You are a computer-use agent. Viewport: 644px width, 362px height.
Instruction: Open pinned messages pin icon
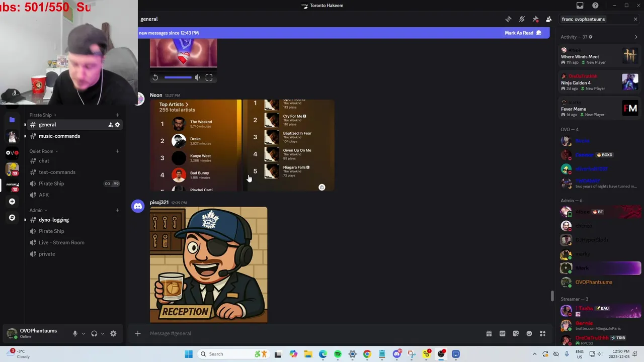click(535, 19)
